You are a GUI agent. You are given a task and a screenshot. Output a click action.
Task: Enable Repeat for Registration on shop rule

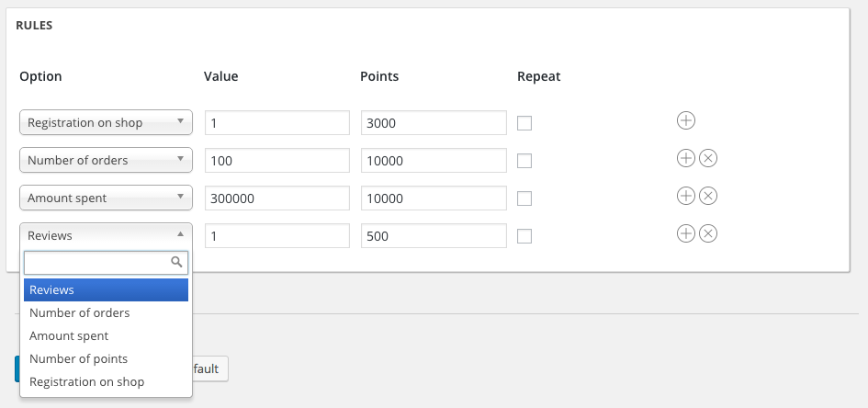coord(524,123)
